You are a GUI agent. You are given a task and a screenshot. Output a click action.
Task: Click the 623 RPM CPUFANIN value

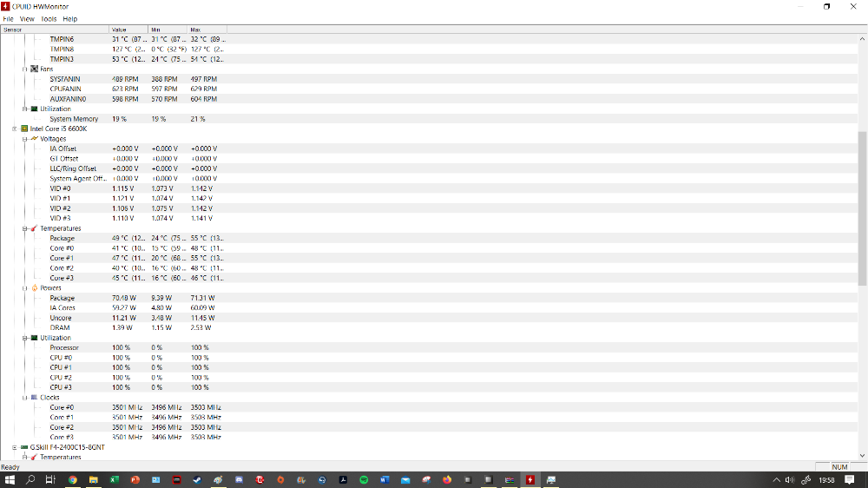point(125,89)
